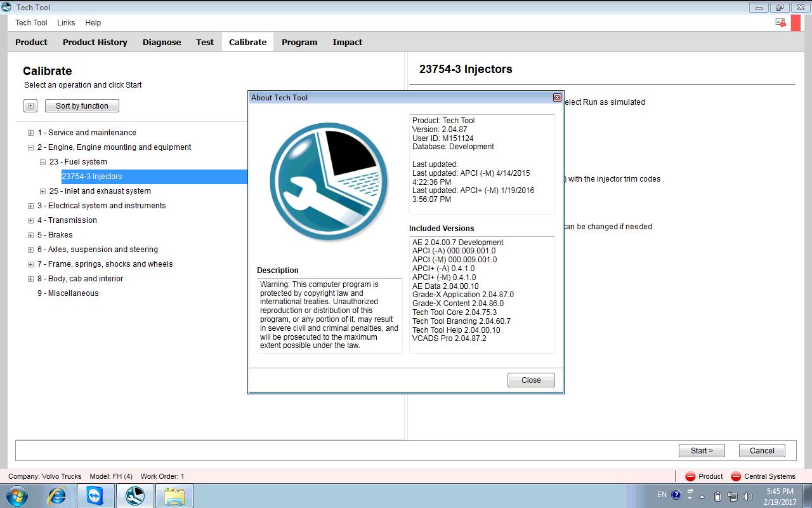Switch to the Product History tab
This screenshot has width=812, height=508.
95,42
